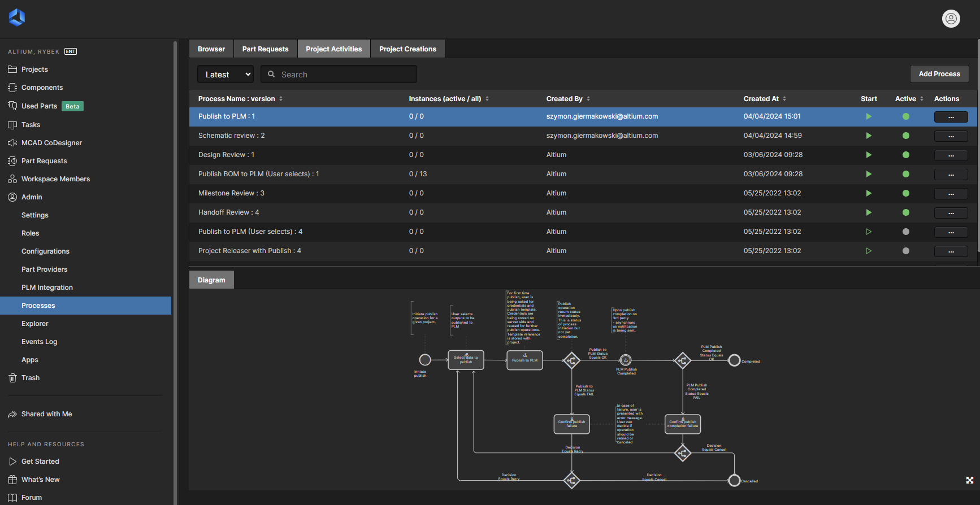
Task: Click the Used Parts icon in sidebar
Action: tap(12, 106)
